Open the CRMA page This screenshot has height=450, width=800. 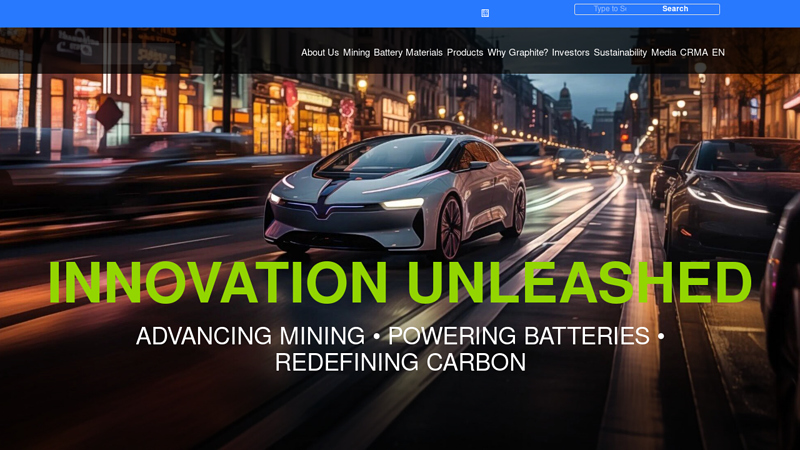(694, 53)
